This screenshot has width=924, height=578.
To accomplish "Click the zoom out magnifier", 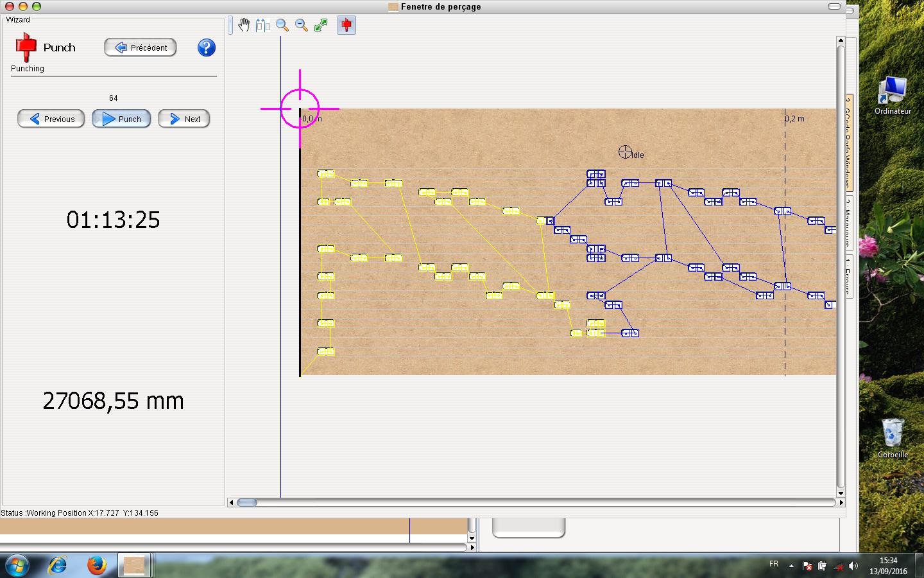I will tap(301, 25).
